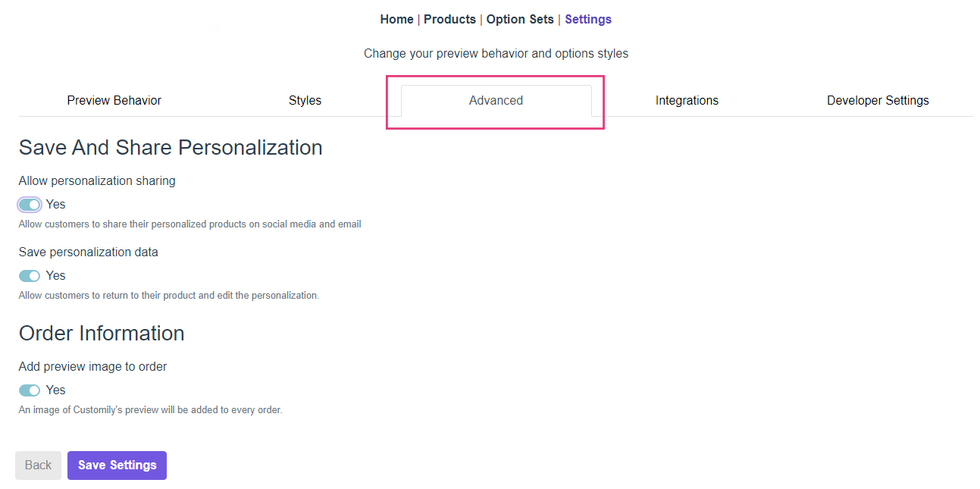Screen dimensions: 980x489
Task: Go to the Products page link
Action: (449, 20)
